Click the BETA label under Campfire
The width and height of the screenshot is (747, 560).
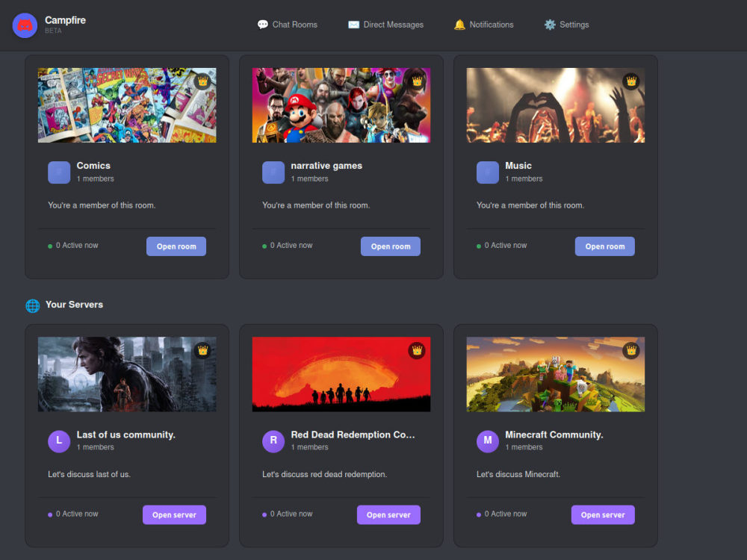click(x=53, y=31)
